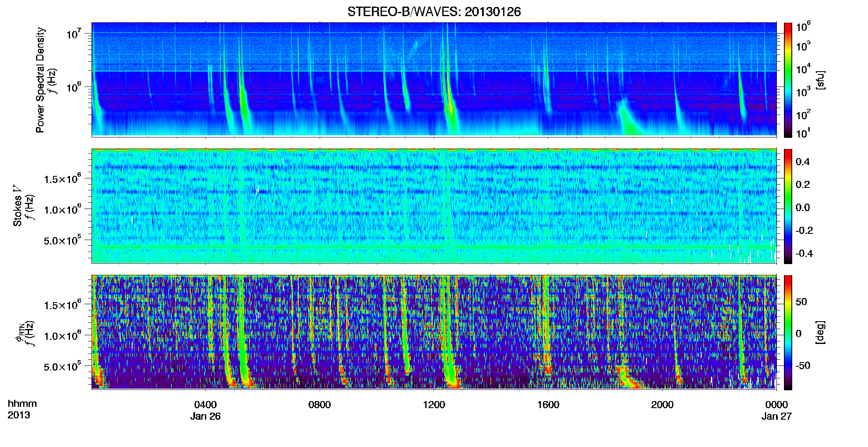
Task: Click inside the Stokes V spectrogram
Action: 434,206
